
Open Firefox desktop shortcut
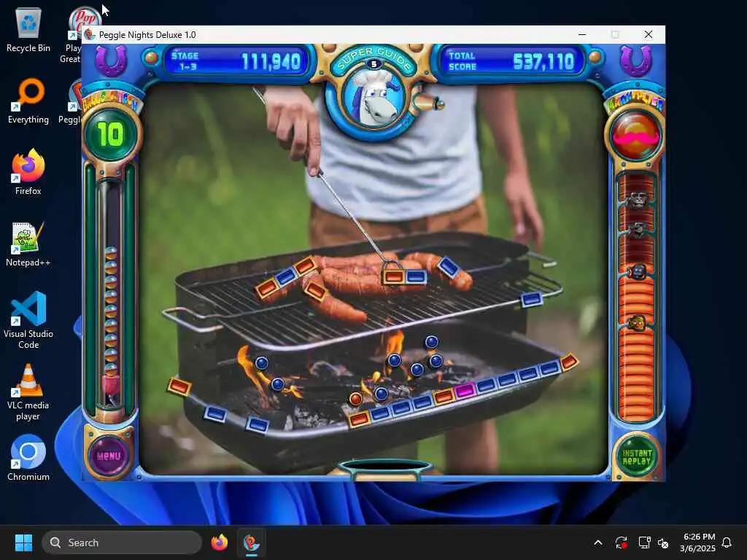pyautogui.click(x=28, y=172)
